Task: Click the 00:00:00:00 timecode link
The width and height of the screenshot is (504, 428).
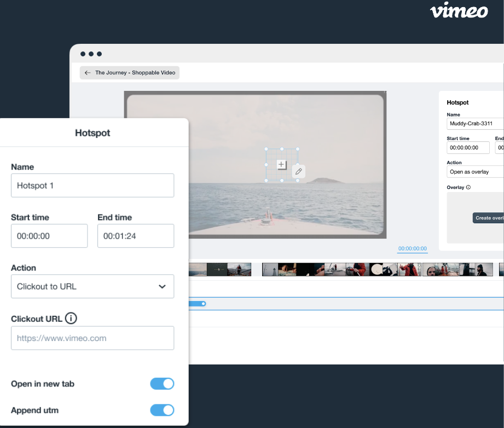Action: 412,248
